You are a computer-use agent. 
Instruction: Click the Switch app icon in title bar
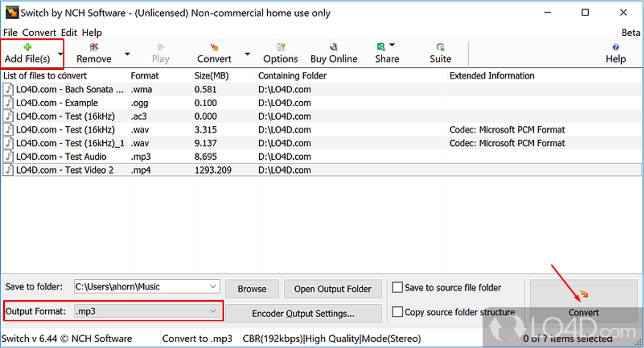(x=12, y=13)
